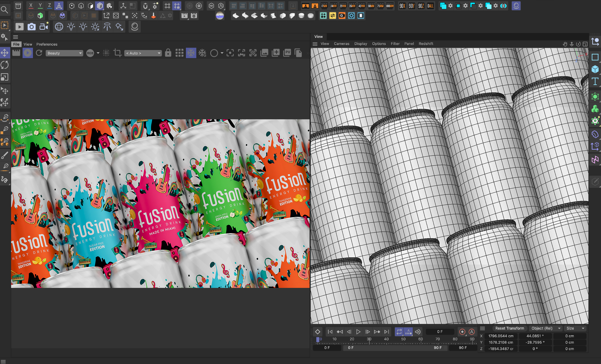This screenshot has width=601, height=364.
Task: Open the < Auto > dropdown
Action: tap(143, 53)
